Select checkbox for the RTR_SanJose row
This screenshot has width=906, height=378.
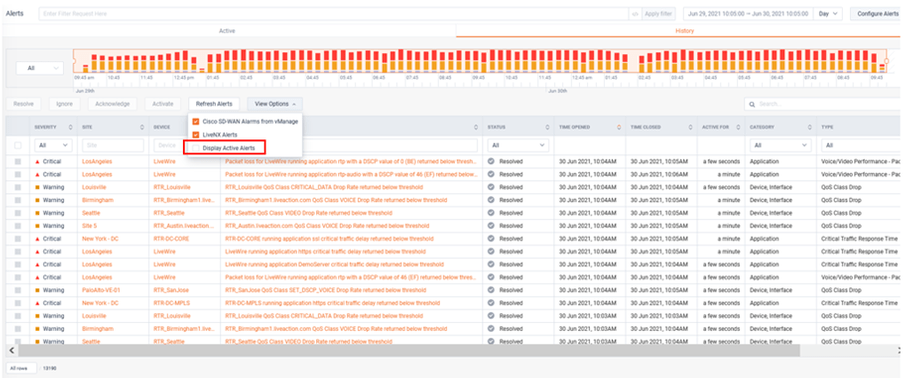tap(18, 290)
